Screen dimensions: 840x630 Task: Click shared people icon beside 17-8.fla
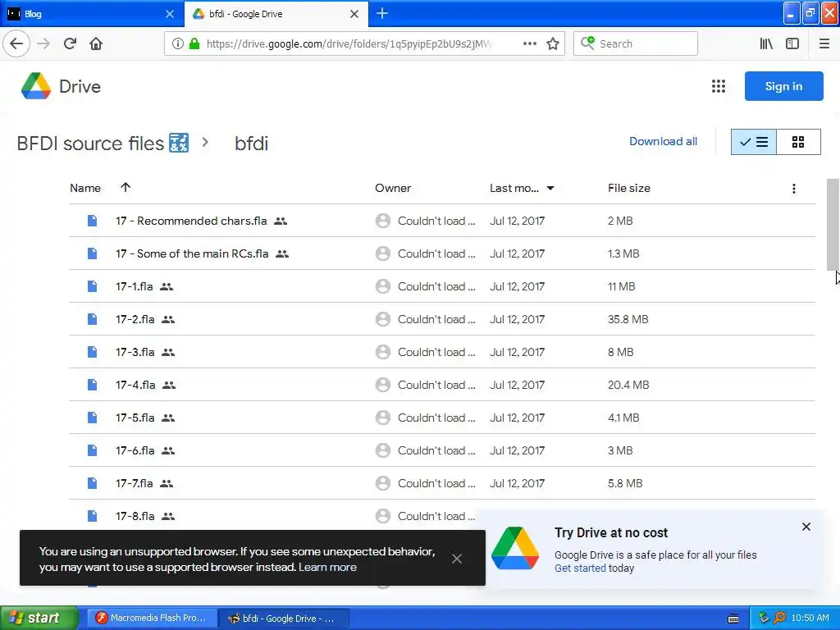168,517
